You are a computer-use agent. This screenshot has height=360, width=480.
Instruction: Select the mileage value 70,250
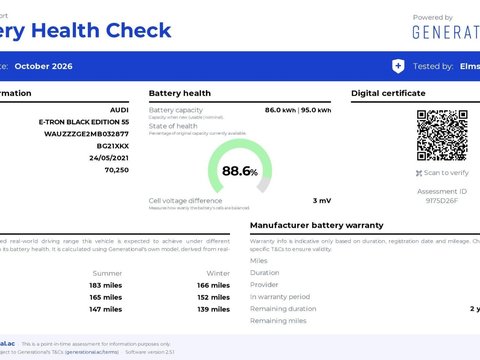click(117, 170)
